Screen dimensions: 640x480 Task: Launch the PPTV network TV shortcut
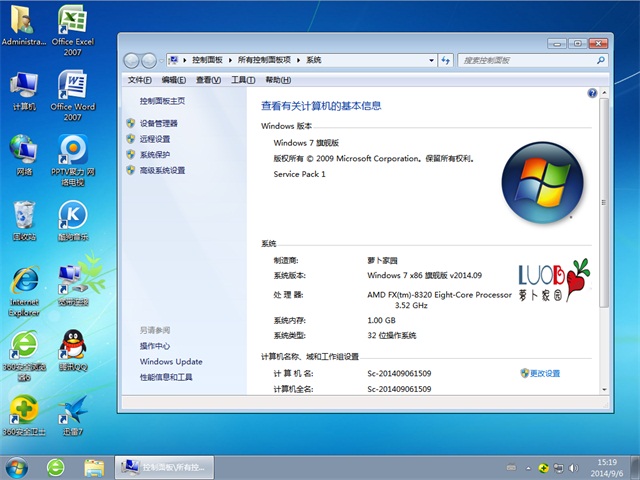point(73,160)
